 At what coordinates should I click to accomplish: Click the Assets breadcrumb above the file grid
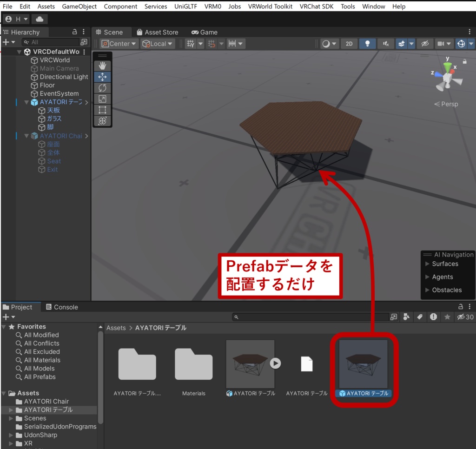pos(116,328)
